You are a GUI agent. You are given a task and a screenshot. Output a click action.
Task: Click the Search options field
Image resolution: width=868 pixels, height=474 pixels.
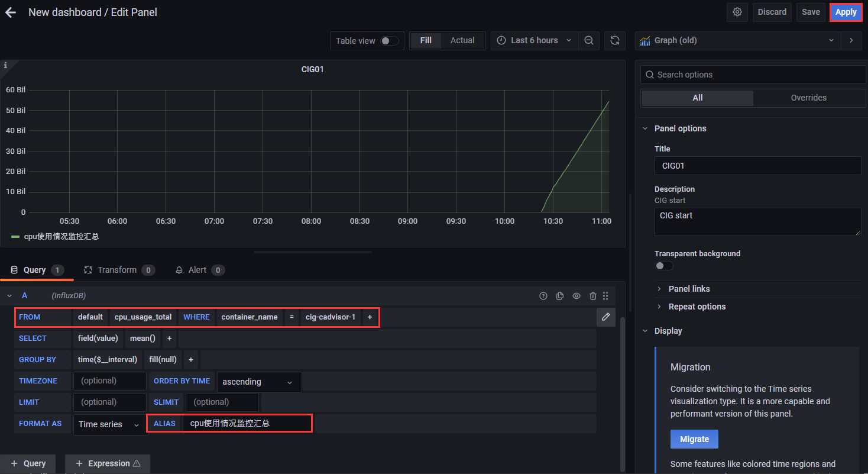[753, 75]
